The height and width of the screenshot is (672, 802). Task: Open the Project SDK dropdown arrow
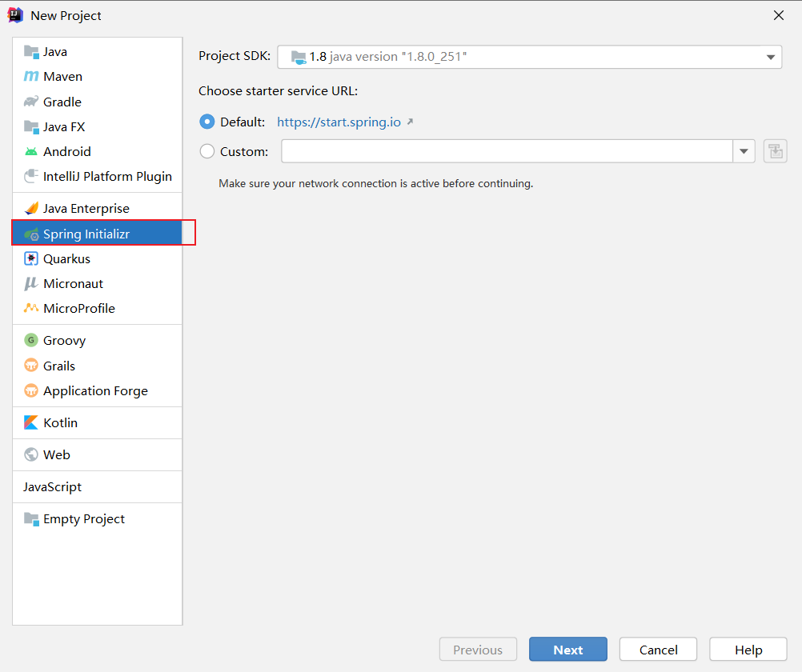770,57
